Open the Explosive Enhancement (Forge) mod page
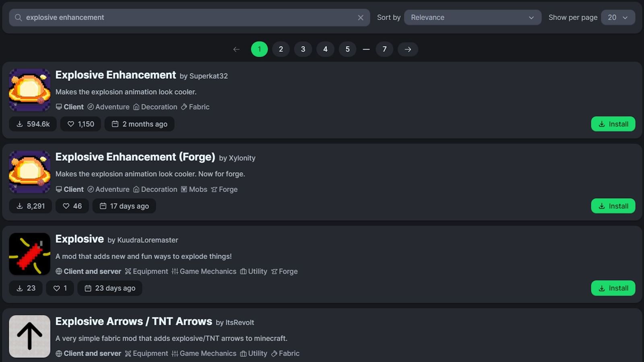Screen dimensions: 644x362 (x=135, y=157)
